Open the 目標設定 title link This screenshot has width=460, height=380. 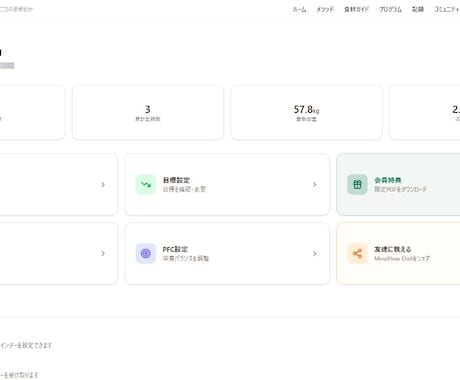(176, 180)
